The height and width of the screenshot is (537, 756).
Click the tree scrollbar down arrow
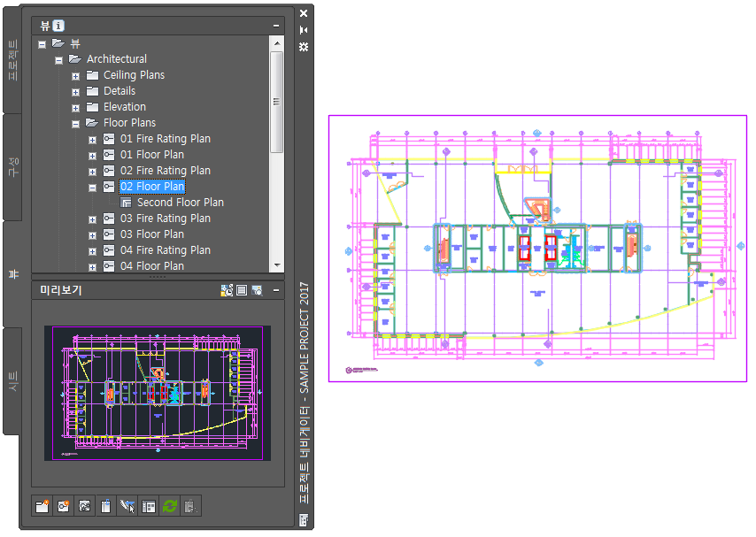pos(277,265)
